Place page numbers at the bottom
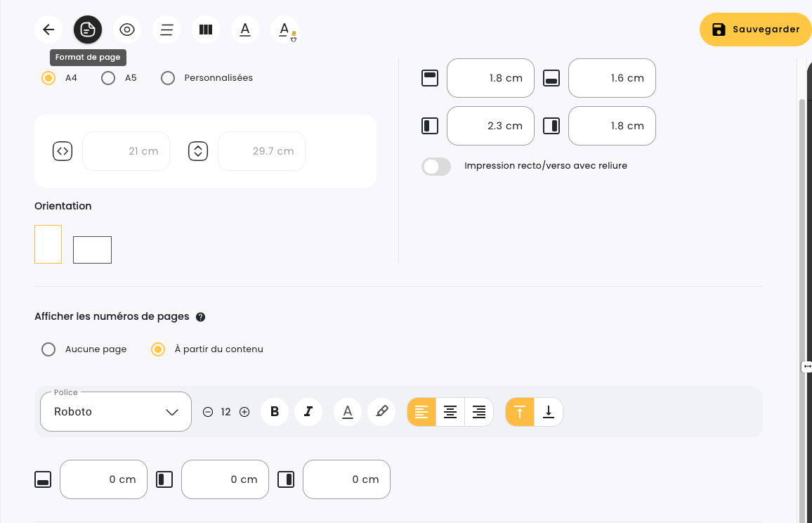The width and height of the screenshot is (812, 523). click(549, 412)
